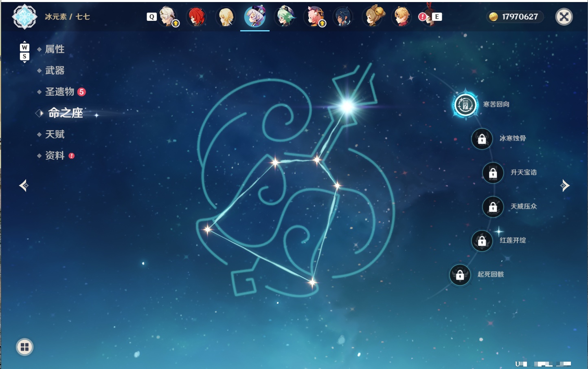
Task: Close the character screen with X button
Action: (x=564, y=17)
